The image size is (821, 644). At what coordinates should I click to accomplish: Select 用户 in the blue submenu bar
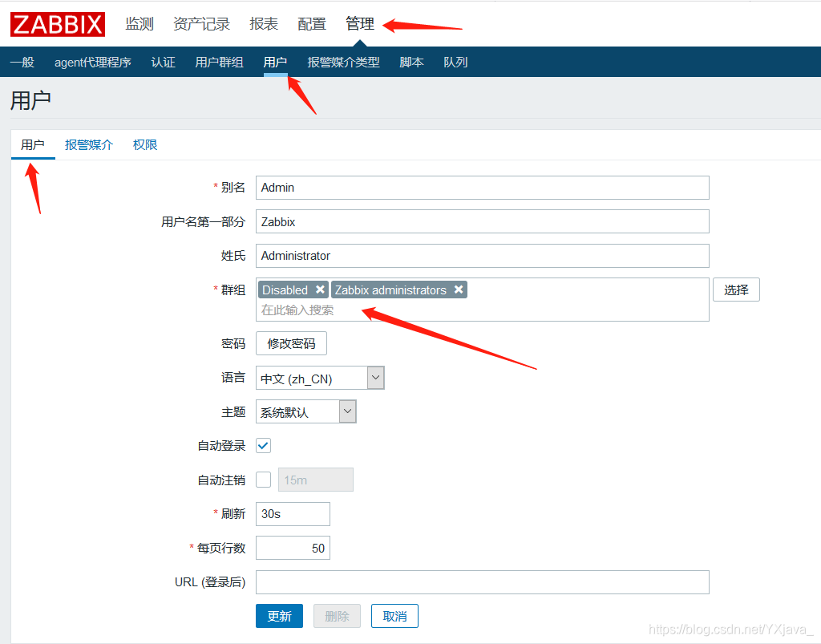(275, 63)
